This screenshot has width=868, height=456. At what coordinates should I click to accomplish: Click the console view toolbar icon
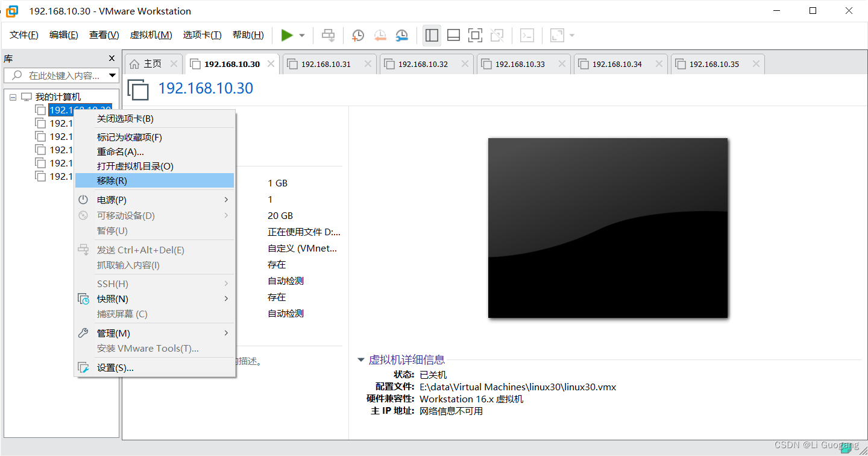527,36
